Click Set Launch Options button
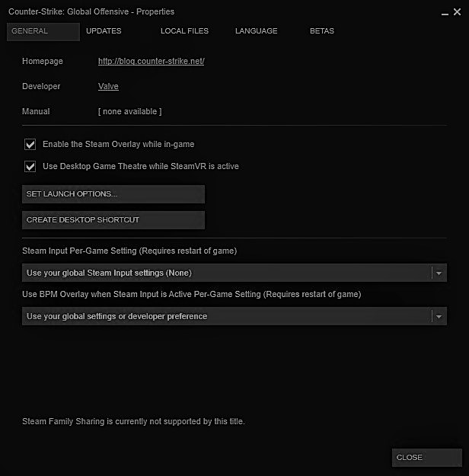 (113, 194)
